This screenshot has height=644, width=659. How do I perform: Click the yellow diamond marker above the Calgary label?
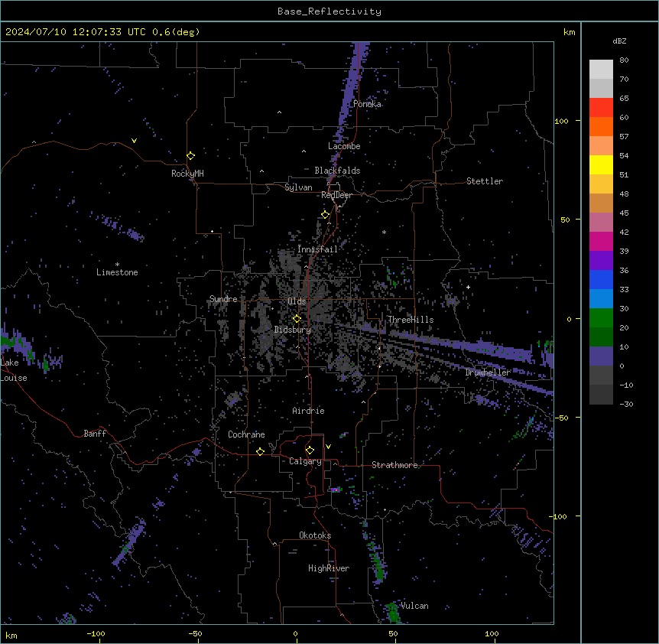[310, 450]
